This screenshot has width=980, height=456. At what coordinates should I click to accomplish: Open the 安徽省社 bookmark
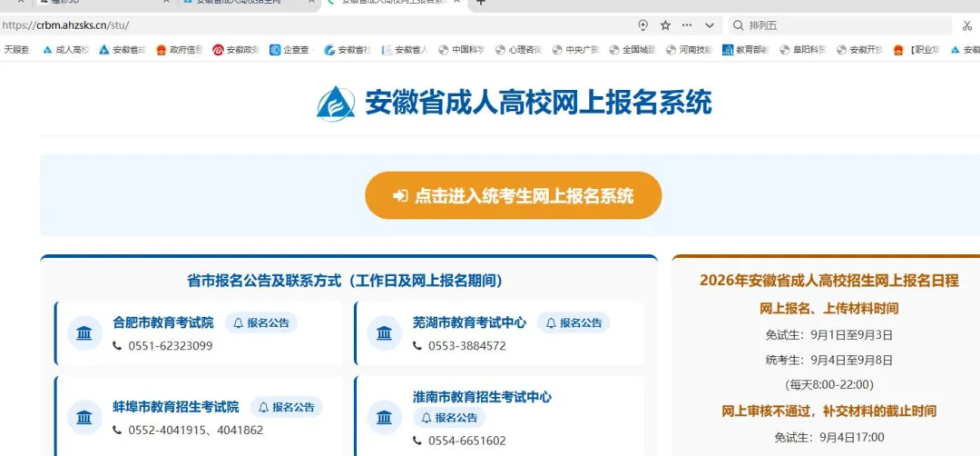[x=348, y=50]
